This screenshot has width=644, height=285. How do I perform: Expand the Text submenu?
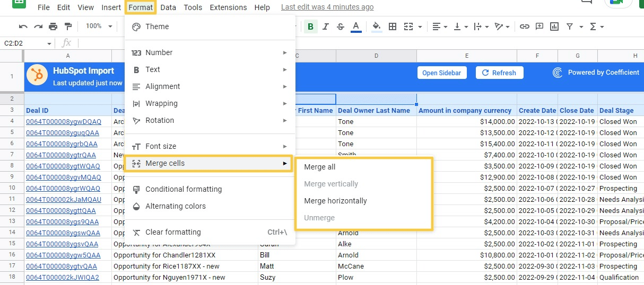point(210,69)
